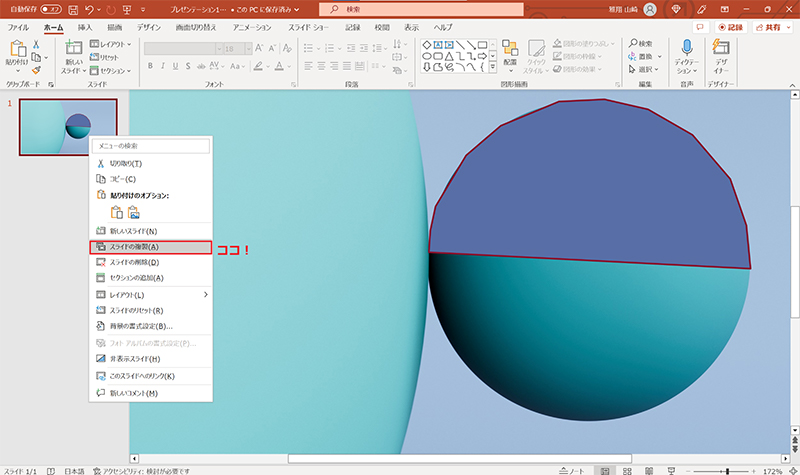Click the context menu search field
The height and width of the screenshot is (475, 800).
pos(150,146)
